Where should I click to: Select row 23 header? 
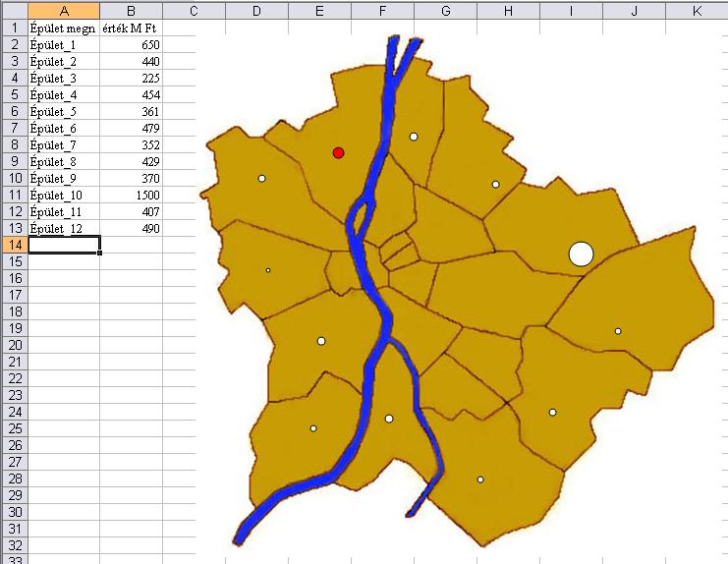[14, 395]
